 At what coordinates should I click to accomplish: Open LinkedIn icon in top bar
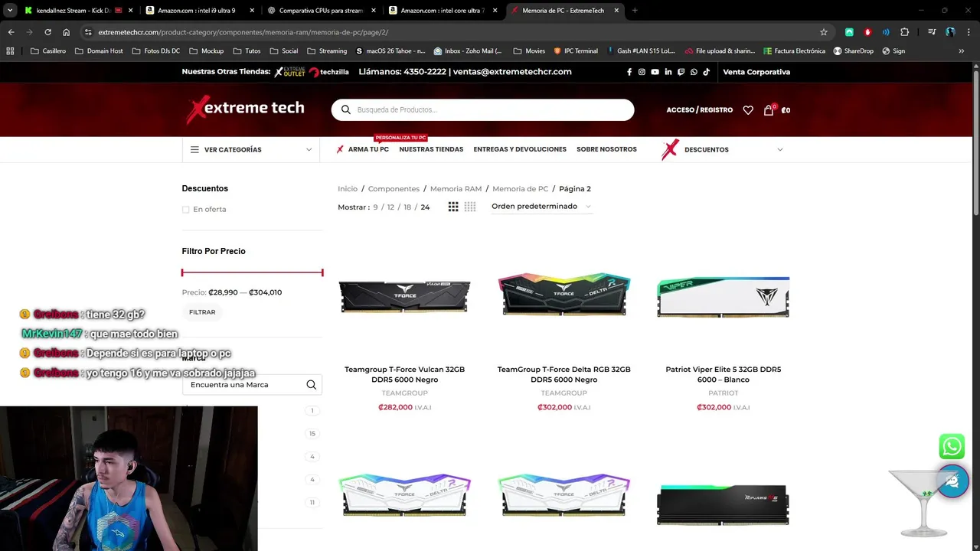[x=668, y=72]
